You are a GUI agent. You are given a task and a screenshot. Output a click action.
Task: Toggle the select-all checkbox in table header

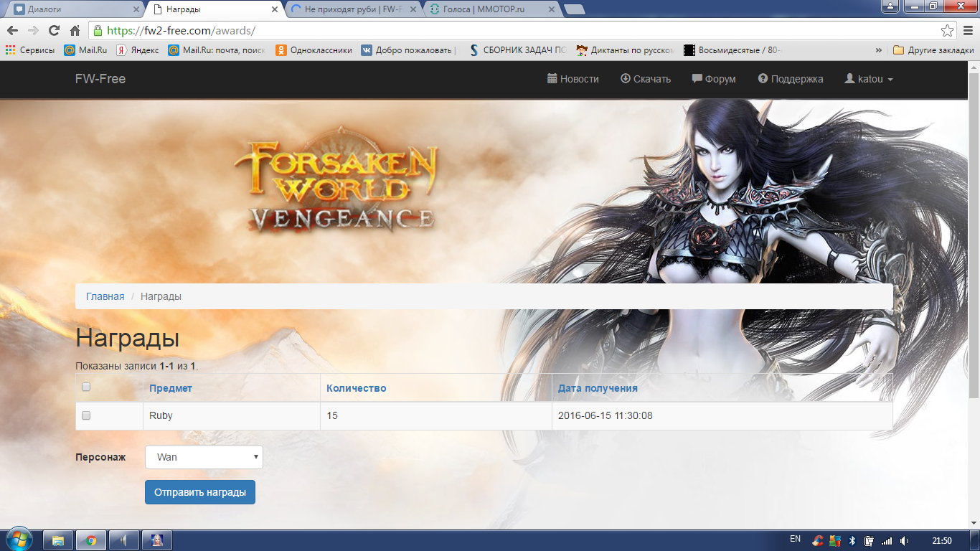click(x=86, y=387)
